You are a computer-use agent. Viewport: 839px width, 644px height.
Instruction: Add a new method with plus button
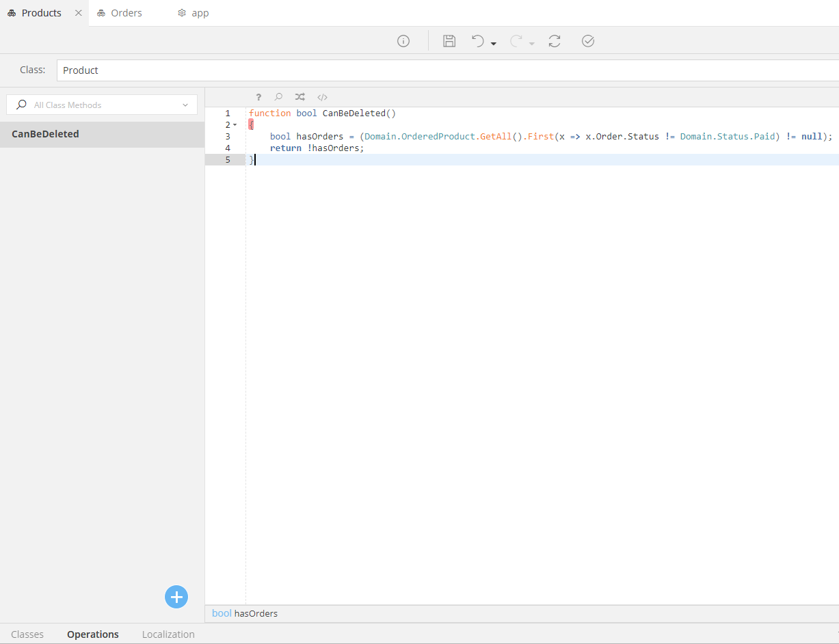(176, 597)
